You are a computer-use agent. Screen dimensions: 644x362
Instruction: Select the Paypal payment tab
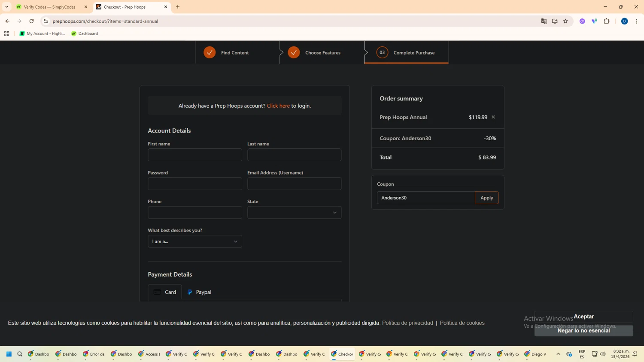coord(200,292)
